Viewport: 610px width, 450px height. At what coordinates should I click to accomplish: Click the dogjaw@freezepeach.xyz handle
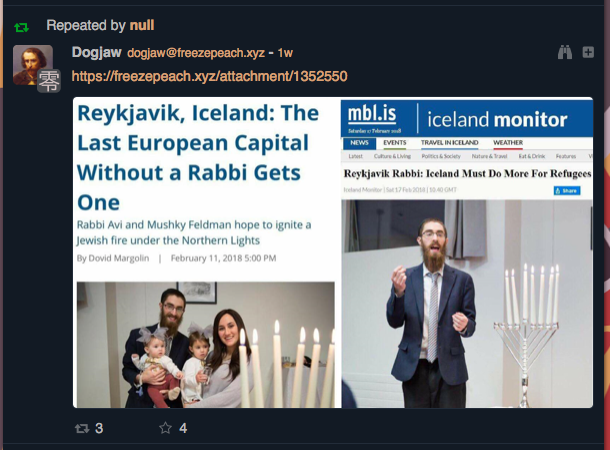click(196, 53)
